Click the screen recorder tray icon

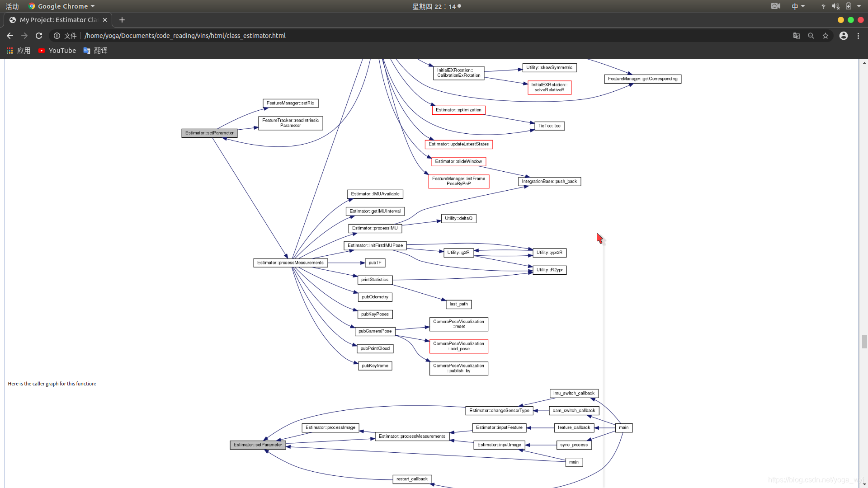coord(776,6)
